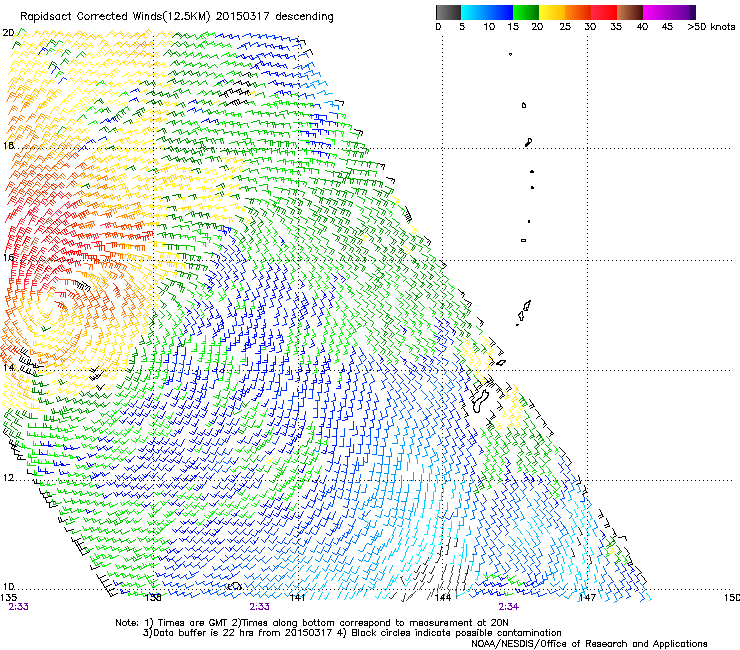Click the longitude label '135' on bottom axis
The width and height of the screenshot is (740, 650).
8,598
